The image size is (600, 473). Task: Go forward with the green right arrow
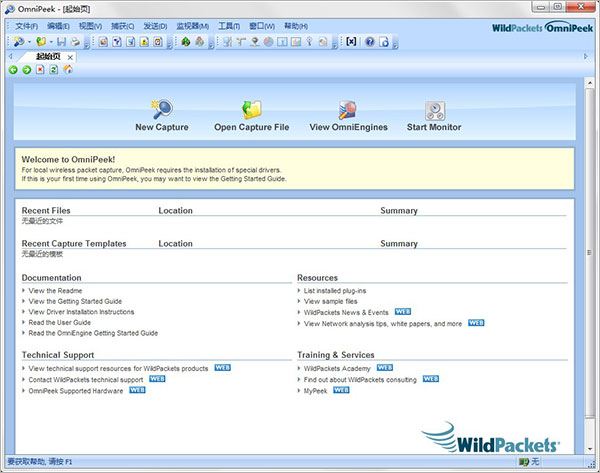click(27, 70)
